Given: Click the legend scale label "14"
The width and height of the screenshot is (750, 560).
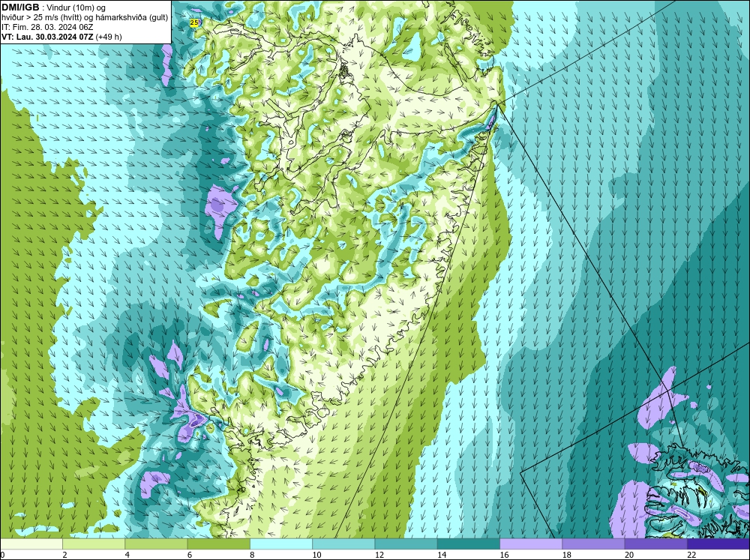Looking at the screenshot, I should [442, 555].
